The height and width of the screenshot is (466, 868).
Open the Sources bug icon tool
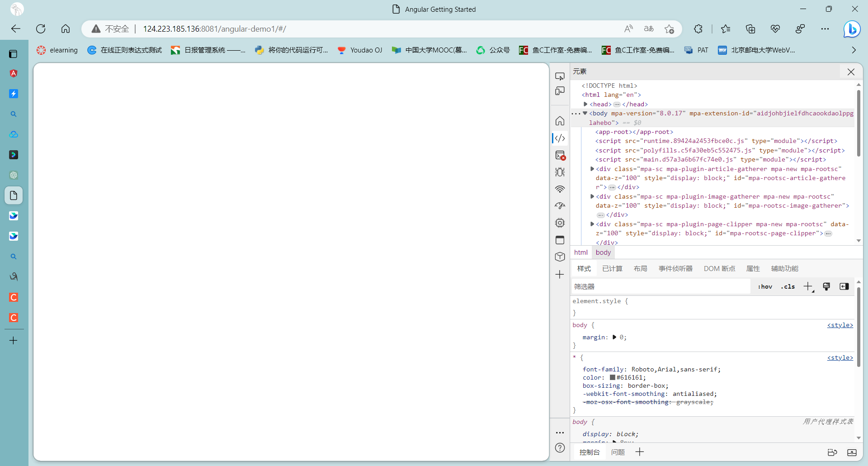(560, 172)
